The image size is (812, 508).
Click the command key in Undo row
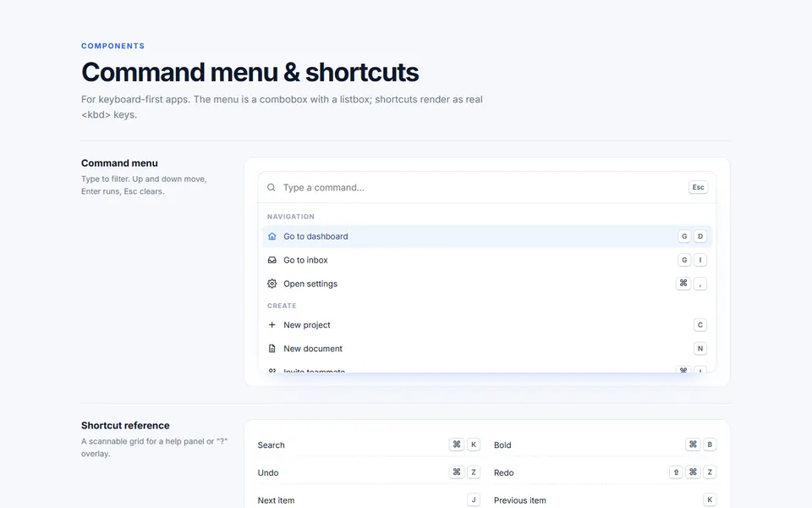(x=456, y=472)
